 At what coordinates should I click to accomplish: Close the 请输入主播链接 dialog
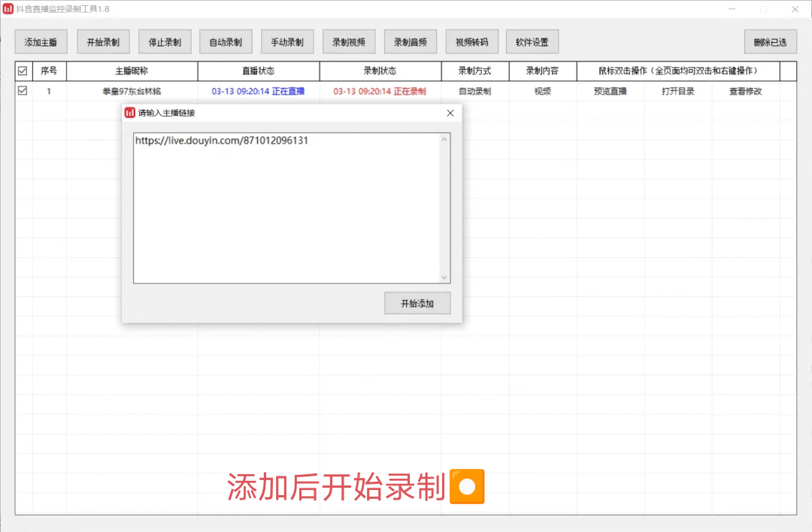point(450,113)
